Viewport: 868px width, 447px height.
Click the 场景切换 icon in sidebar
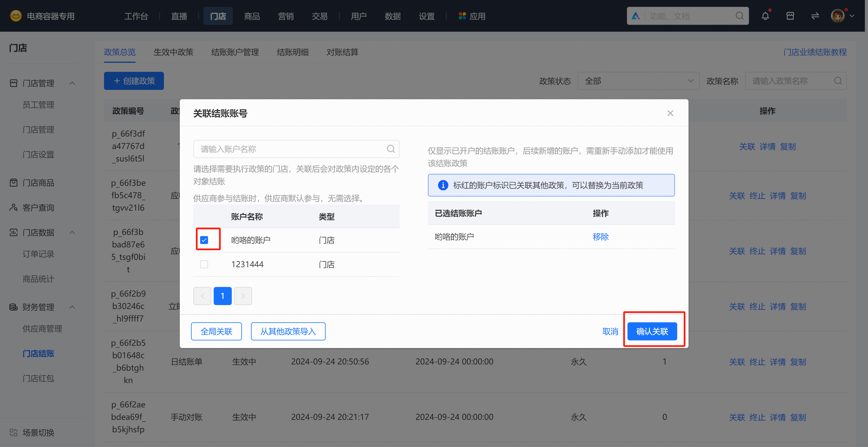[x=14, y=432]
